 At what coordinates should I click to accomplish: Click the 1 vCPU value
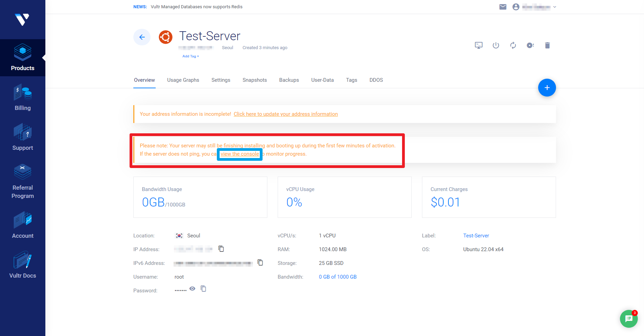point(327,236)
